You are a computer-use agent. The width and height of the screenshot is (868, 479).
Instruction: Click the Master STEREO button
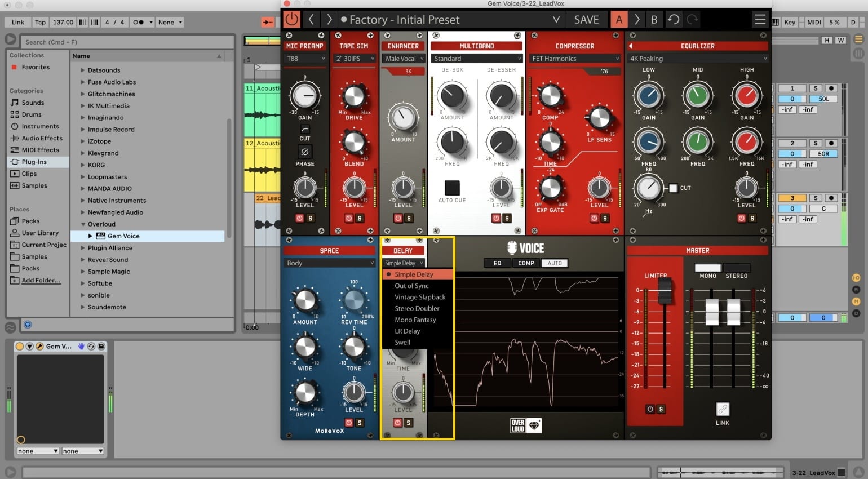pos(737,268)
